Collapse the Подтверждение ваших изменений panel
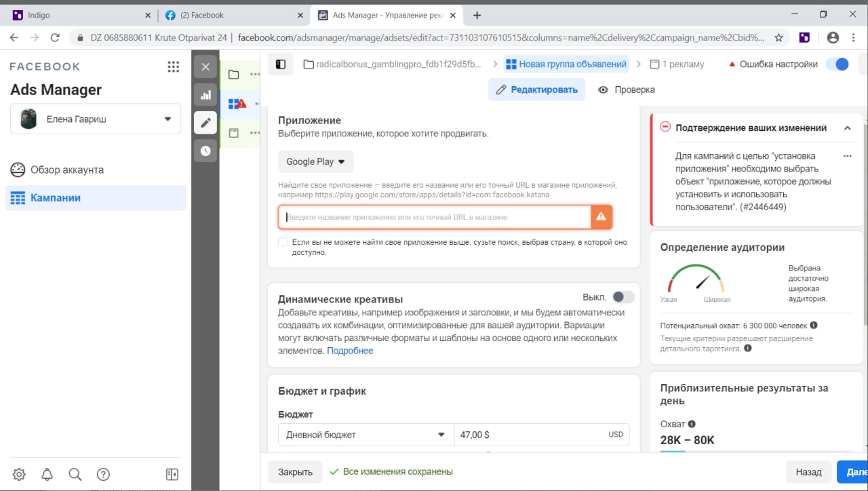This screenshot has height=491, width=868. pos(848,127)
